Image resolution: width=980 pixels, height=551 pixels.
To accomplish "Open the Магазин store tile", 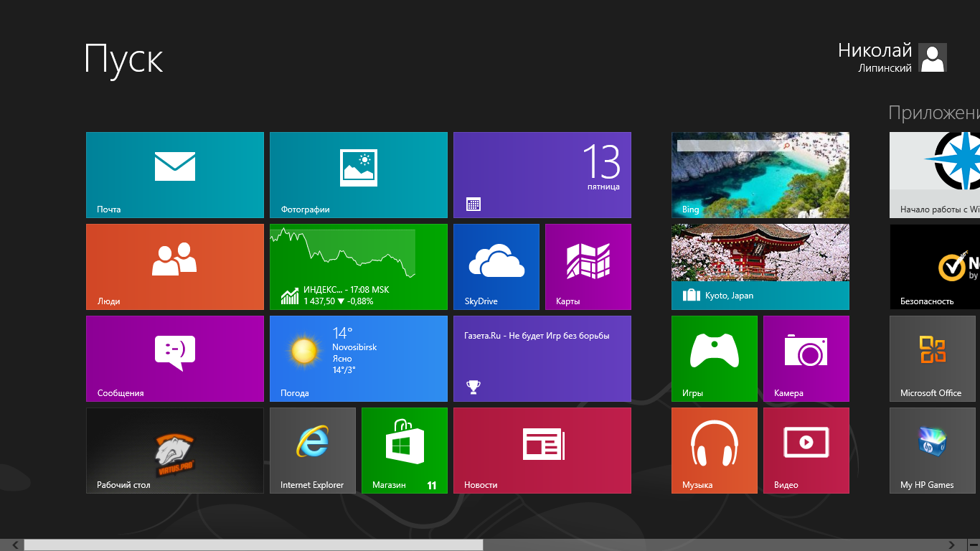I will [405, 451].
